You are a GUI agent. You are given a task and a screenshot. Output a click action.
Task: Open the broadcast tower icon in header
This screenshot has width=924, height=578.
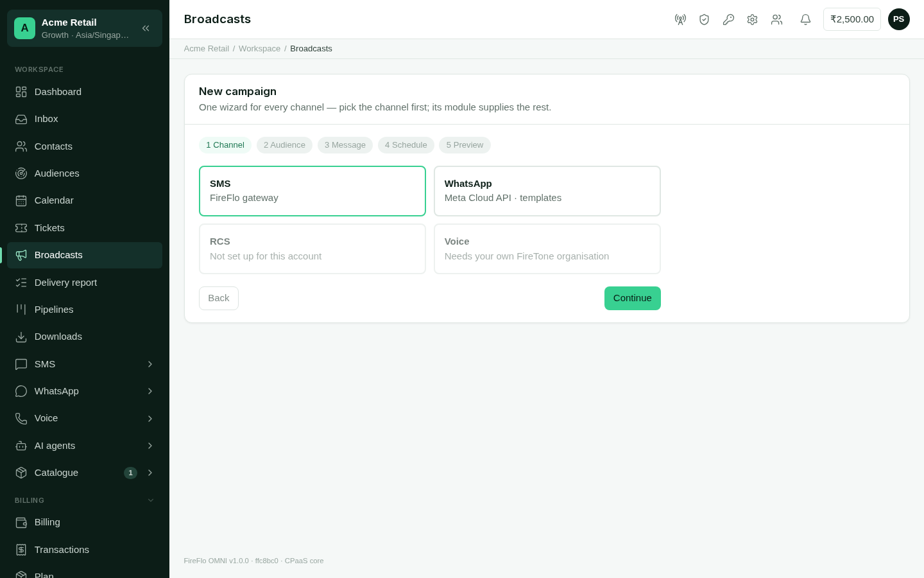(680, 19)
